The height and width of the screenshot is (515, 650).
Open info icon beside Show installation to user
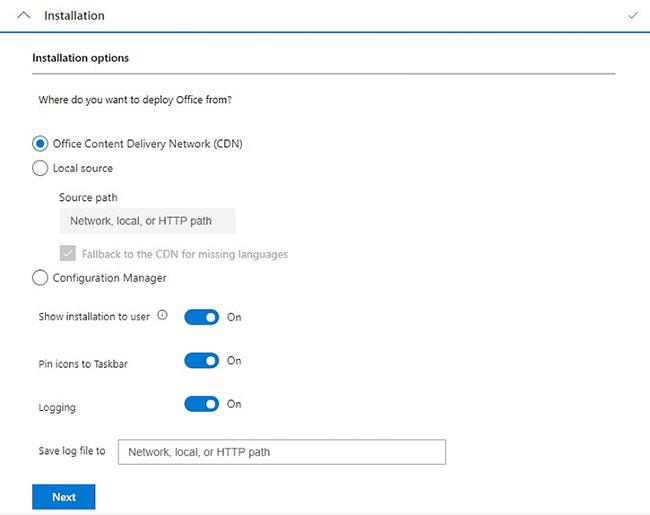click(162, 315)
